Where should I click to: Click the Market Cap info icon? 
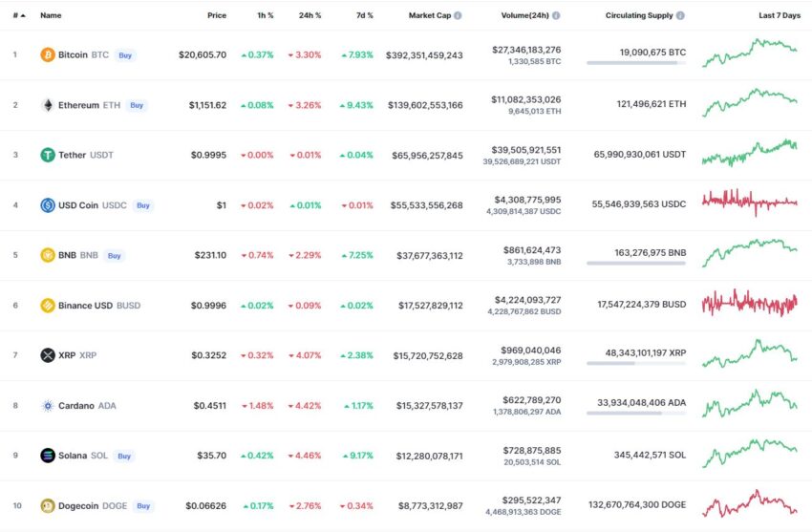(458, 15)
